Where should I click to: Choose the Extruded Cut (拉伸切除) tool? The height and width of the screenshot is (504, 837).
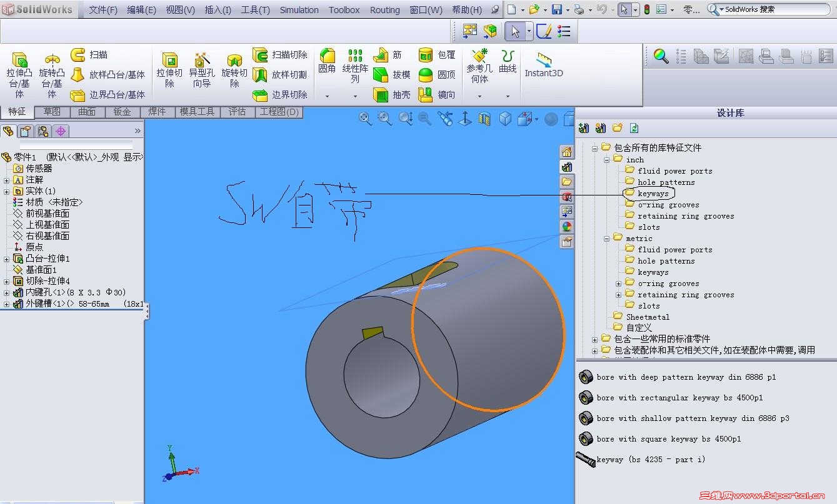click(169, 70)
